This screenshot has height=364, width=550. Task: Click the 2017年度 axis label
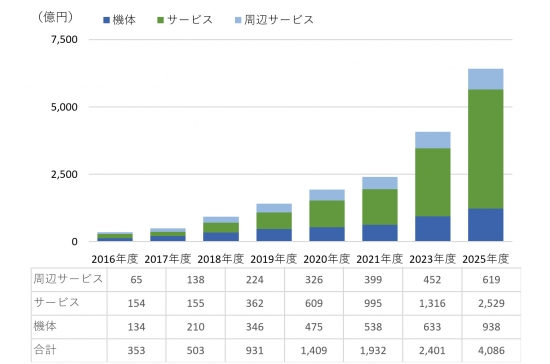[x=168, y=259]
